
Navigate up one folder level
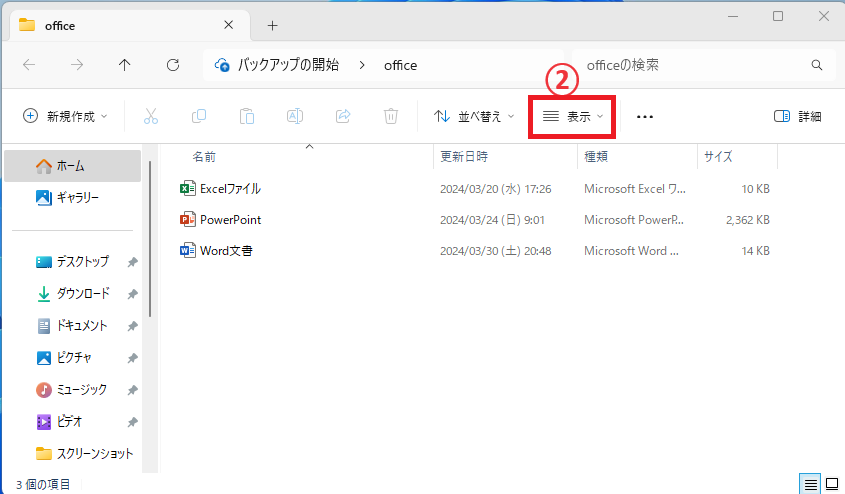(124, 65)
